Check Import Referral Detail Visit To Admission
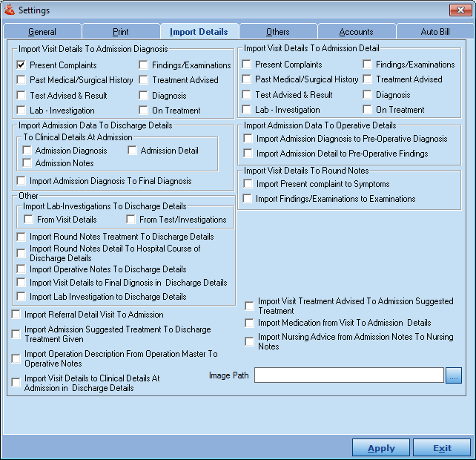476x460 pixels. point(16,315)
